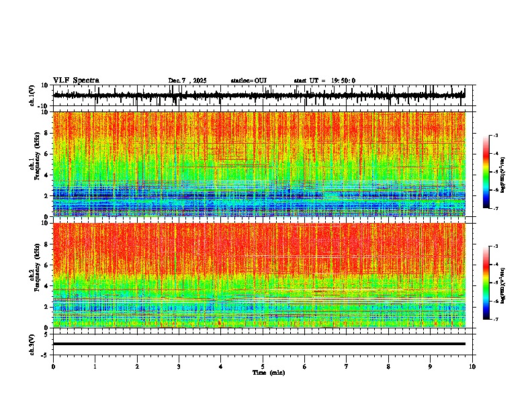Image resolution: width=532 pixels, height=411 pixels.
Task: Click the time axis tick label "7"
Action: [347, 367]
